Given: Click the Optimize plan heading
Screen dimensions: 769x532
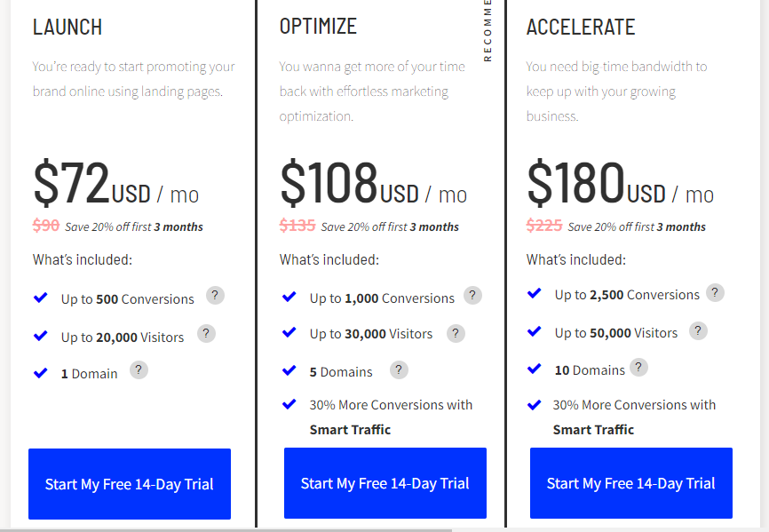Looking at the screenshot, I should click(318, 26).
